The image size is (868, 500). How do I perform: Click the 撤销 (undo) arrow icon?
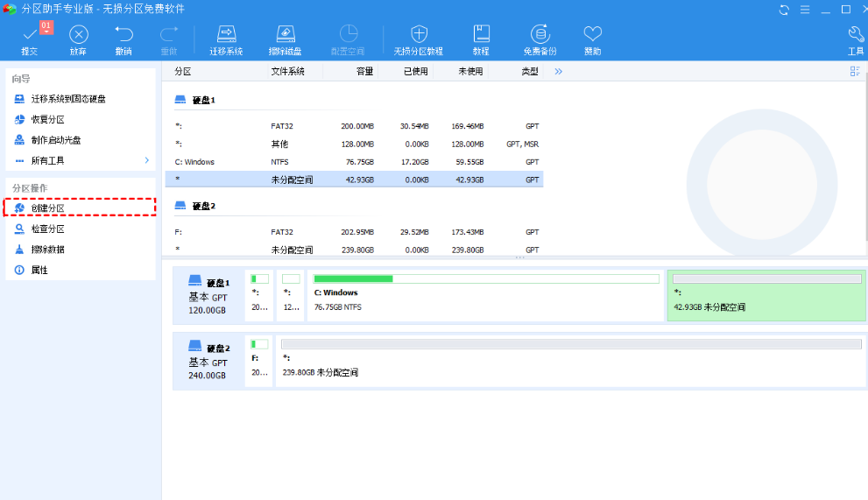(123, 36)
